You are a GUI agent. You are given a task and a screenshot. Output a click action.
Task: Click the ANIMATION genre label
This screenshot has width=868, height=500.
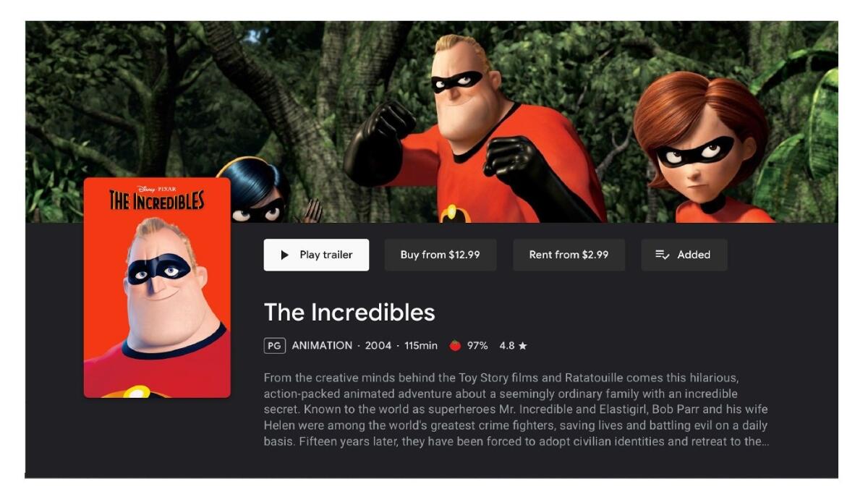pyautogui.click(x=322, y=346)
